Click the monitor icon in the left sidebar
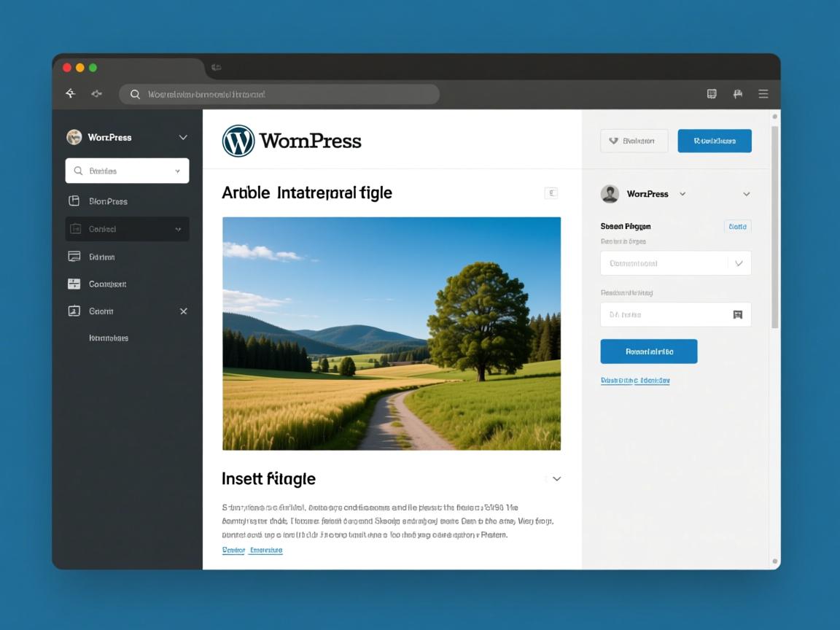The height and width of the screenshot is (630, 840). (74, 257)
